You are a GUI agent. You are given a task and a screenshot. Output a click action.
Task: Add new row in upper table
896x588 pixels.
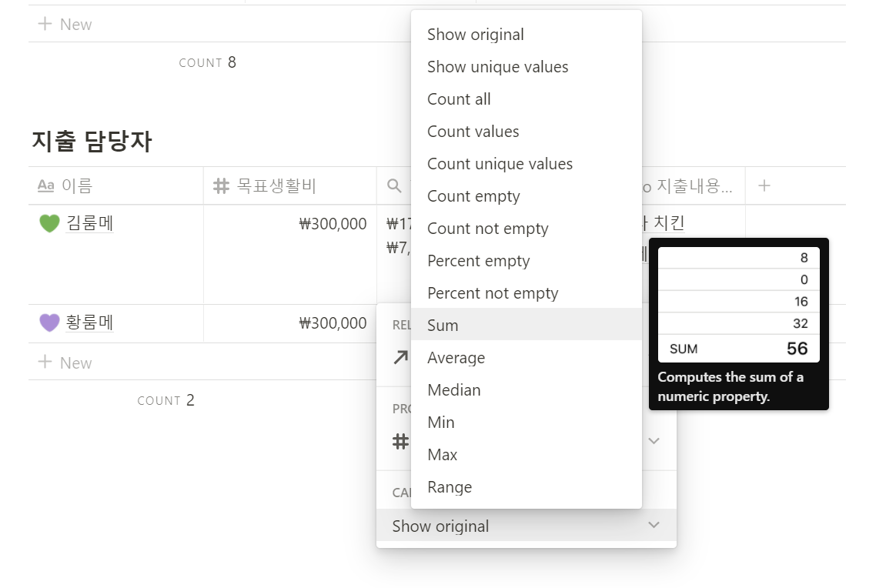[x=65, y=24]
